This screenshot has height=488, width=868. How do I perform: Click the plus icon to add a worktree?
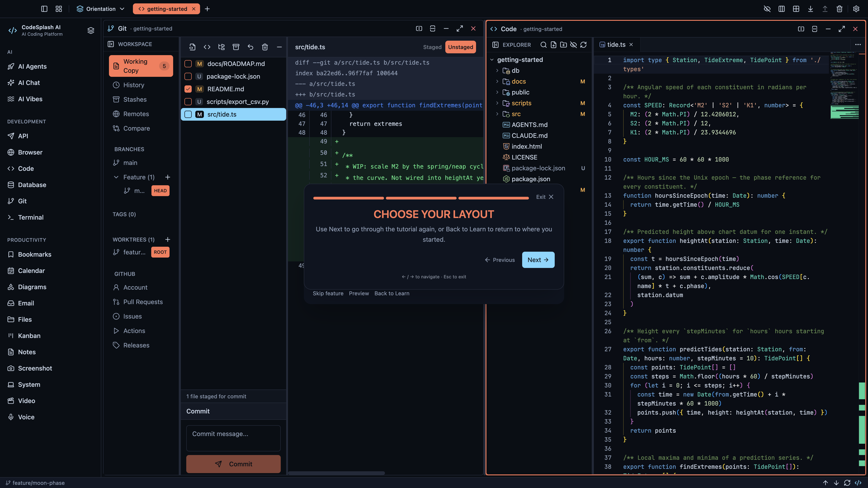pyautogui.click(x=167, y=239)
